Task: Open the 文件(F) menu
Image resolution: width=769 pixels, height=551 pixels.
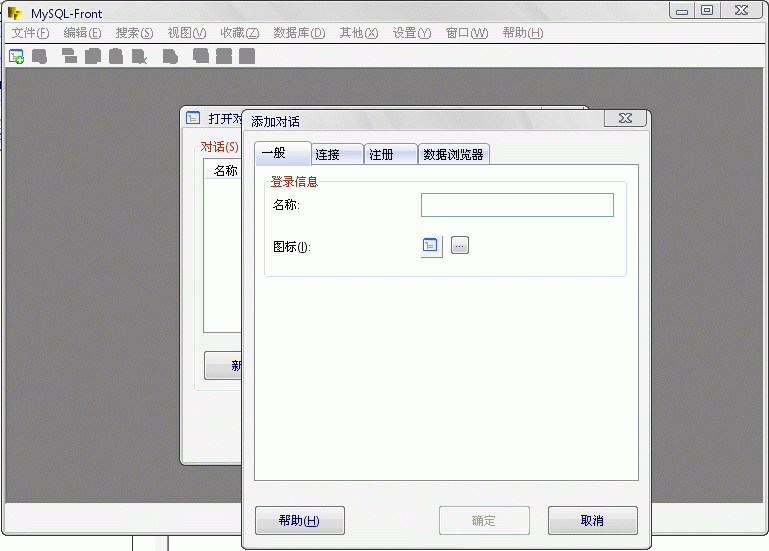Action: pos(30,33)
